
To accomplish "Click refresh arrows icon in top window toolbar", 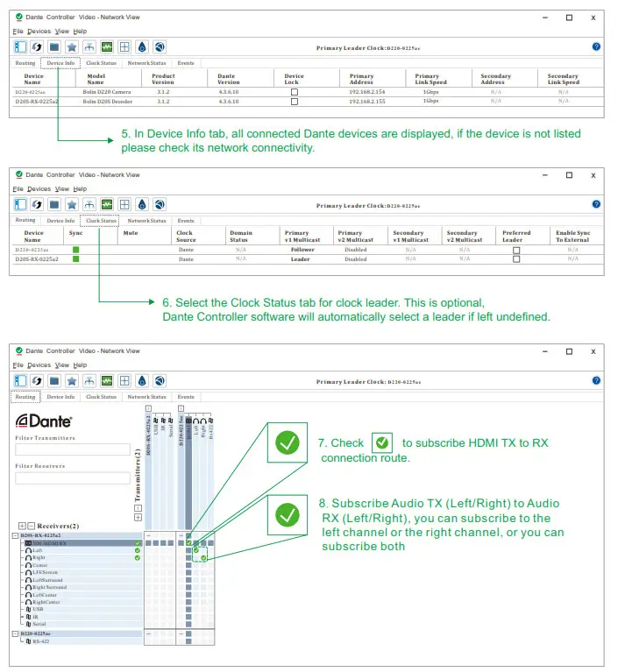I will [x=37, y=46].
